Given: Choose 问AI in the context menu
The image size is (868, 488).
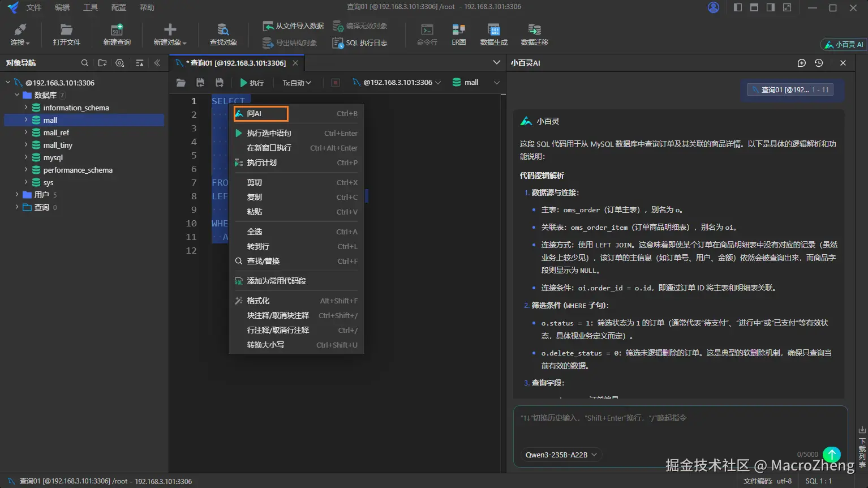Looking at the screenshot, I should 297,114.
